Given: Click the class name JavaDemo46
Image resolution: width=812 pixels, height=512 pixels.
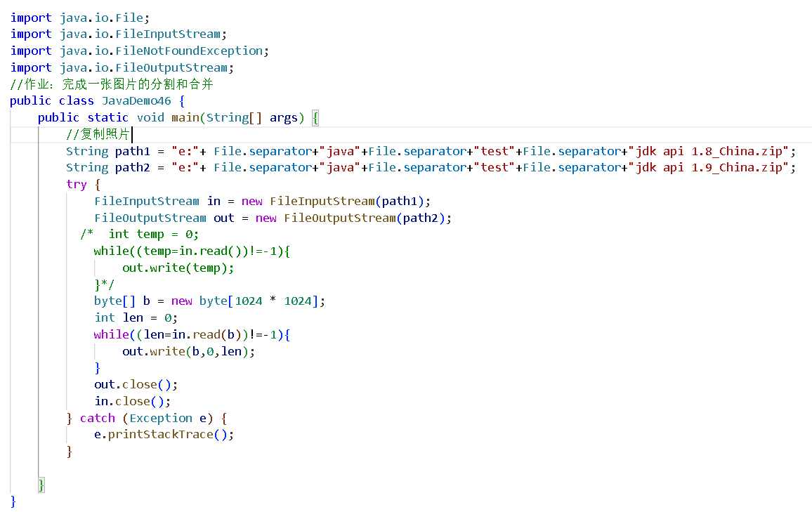Looking at the screenshot, I should tap(136, 101).
